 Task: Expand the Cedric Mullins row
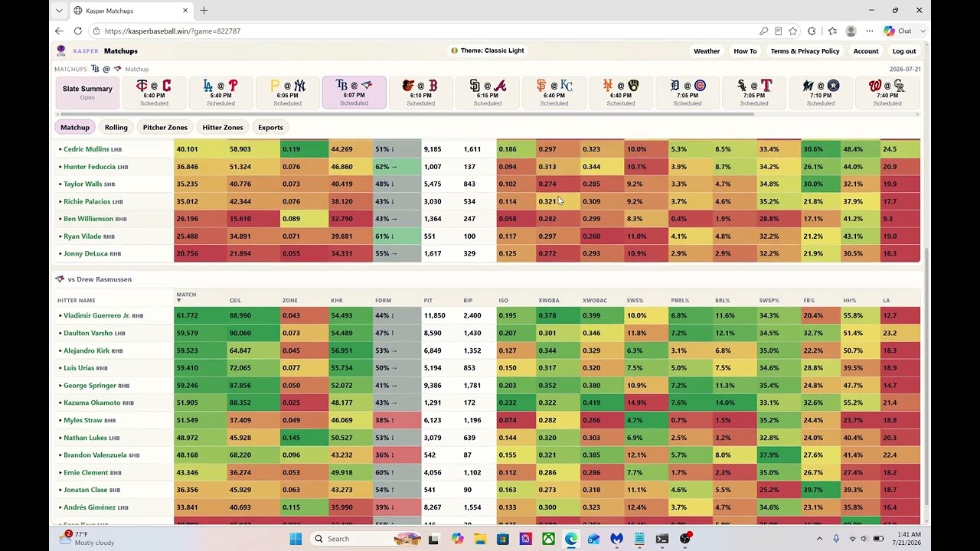click(60, 149)
